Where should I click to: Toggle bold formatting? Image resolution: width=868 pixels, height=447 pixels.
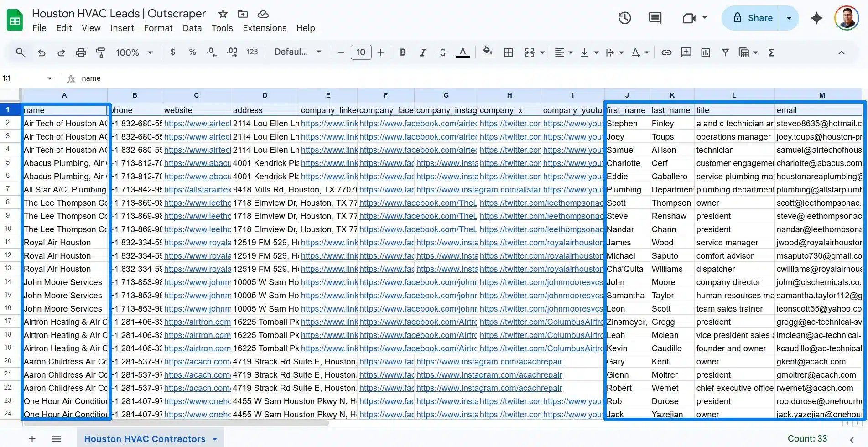click(403, 52)
